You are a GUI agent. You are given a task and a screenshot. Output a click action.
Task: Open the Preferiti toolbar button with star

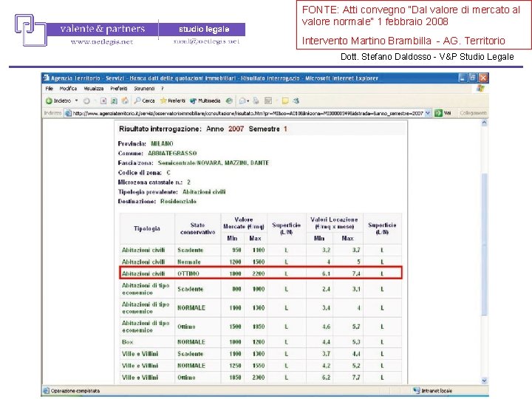pyautogui.click(x=173, y=100)
